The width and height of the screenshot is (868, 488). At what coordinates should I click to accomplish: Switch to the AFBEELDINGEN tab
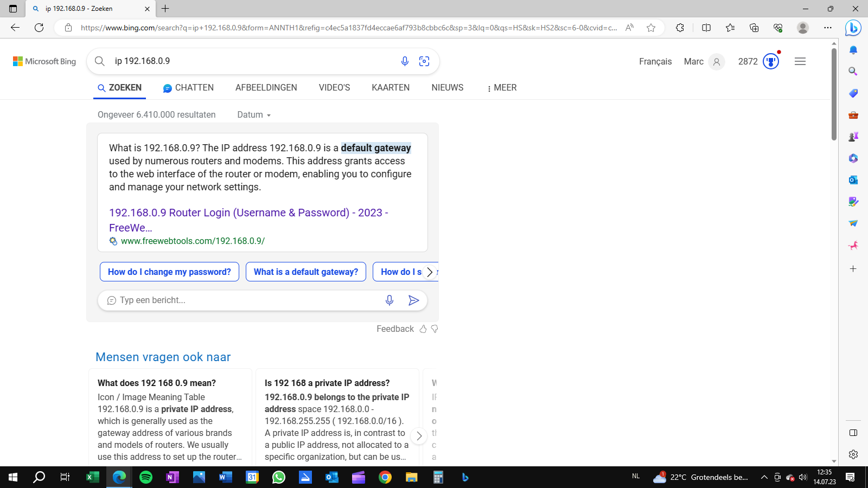pos(266,88)
